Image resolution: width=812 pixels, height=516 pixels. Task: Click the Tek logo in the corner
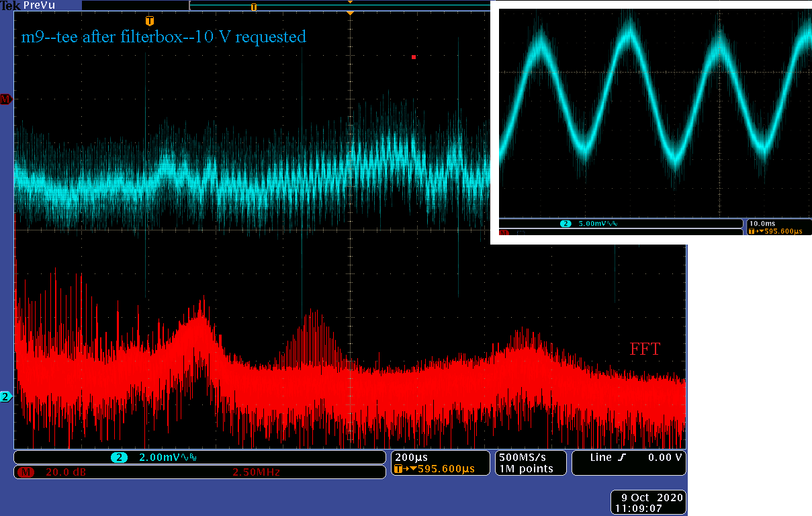pyautogui.click(x=9, y=5)
